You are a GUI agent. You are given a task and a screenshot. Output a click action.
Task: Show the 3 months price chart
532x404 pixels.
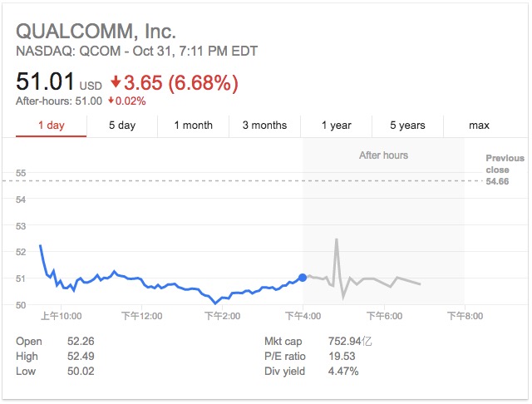click(264, 126)
